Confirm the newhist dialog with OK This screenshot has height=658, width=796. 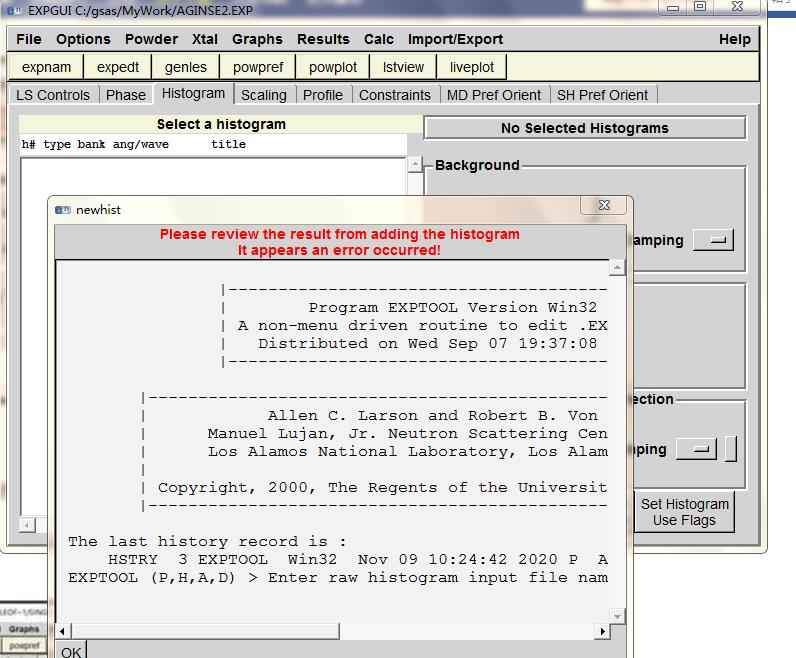click(71, 651)
